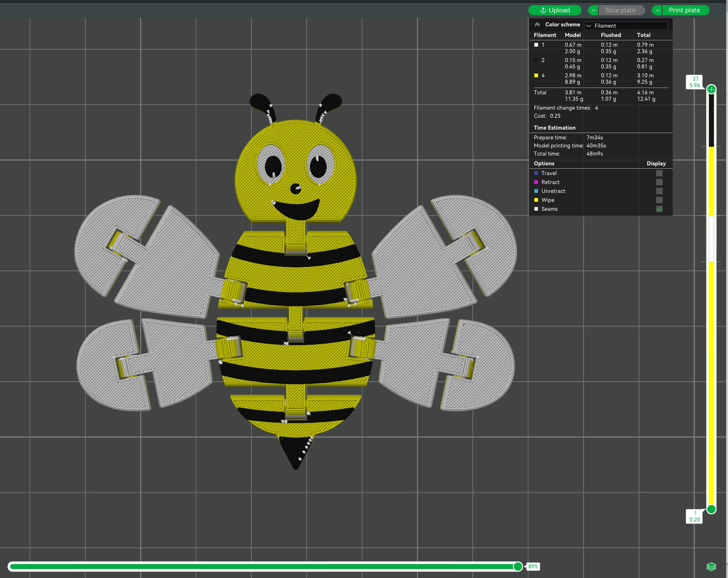Open the Print plate dropdown chevron

(x=657, y=10)
